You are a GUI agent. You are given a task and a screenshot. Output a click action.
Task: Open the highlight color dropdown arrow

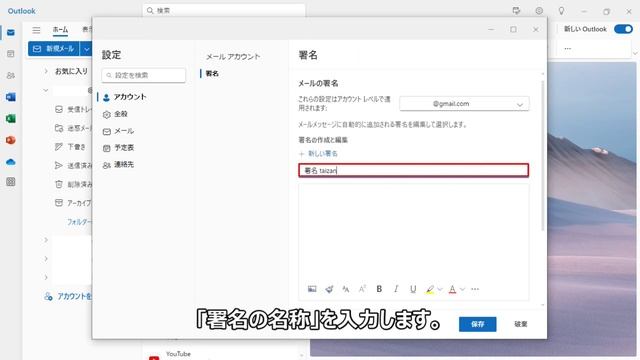coord(440,289)
